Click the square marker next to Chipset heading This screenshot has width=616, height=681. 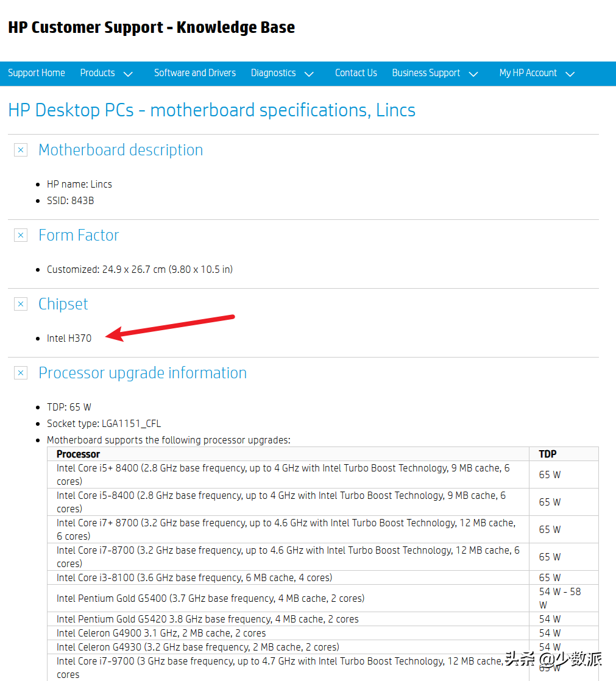(x=20, y=303)
